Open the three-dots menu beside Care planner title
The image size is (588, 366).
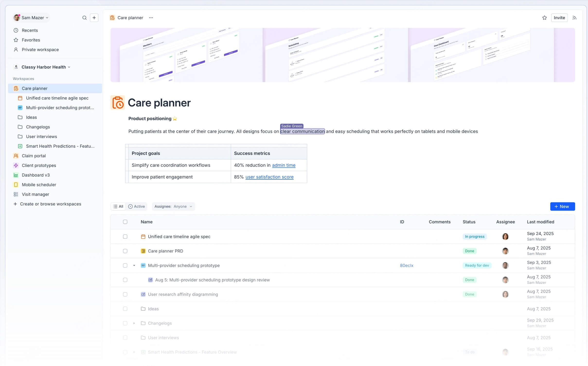pyautogui.click(x=151, y=18)
